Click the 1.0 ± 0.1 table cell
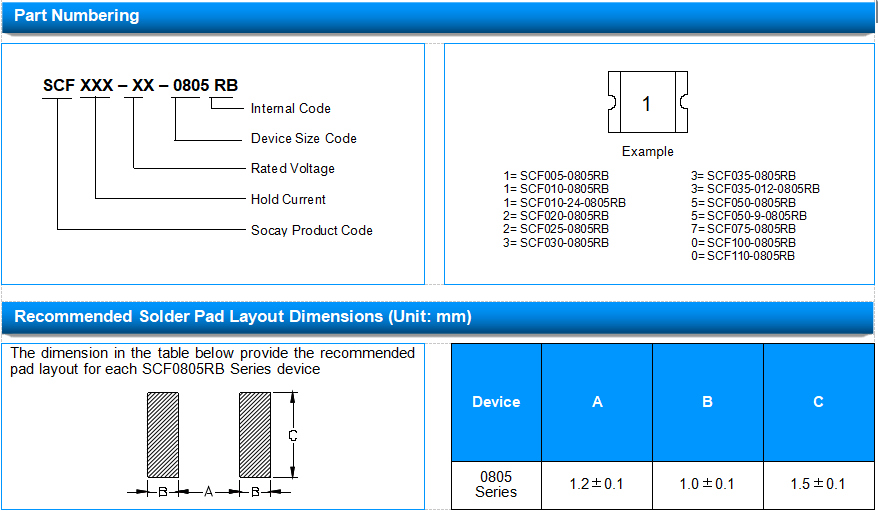 pyautogui.click(x=708, y=484)
